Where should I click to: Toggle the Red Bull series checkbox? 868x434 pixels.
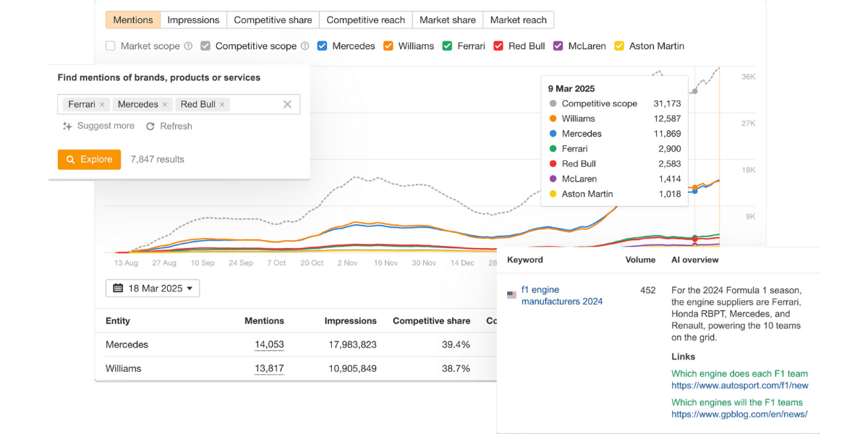click(498, 46)
